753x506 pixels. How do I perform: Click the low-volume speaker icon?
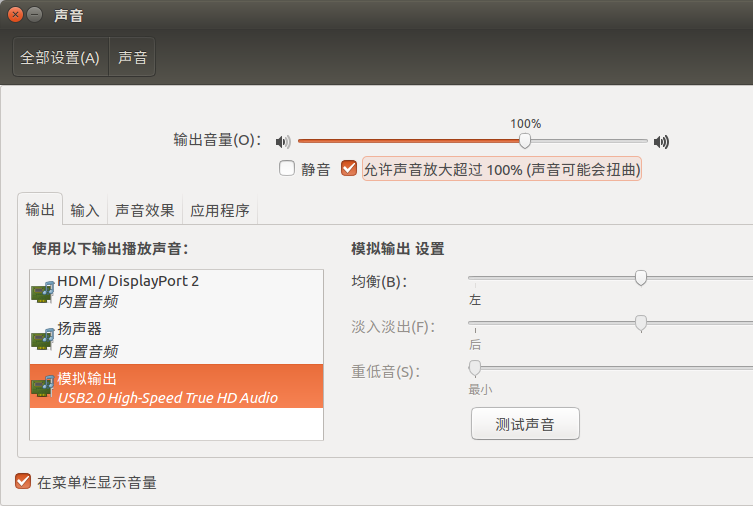[283, 142]
